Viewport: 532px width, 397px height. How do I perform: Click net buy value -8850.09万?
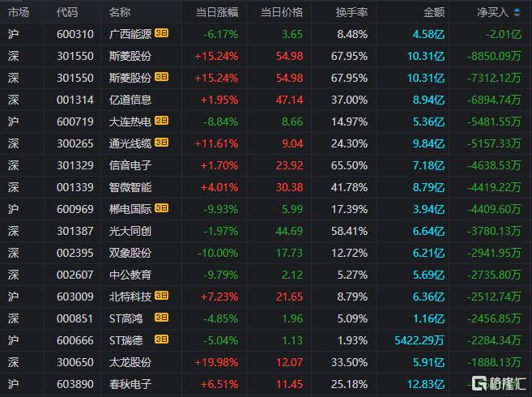pyautogui.click(x=494, y=56)
